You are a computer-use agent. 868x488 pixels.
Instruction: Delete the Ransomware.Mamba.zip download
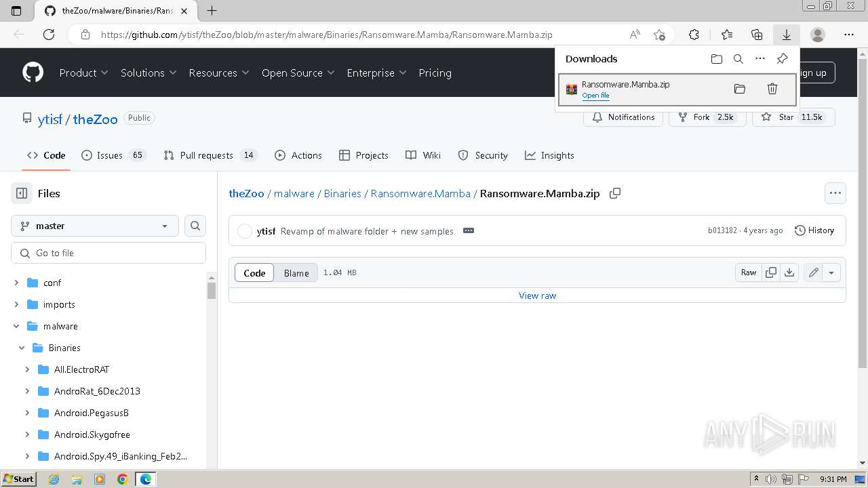point(772,89)
